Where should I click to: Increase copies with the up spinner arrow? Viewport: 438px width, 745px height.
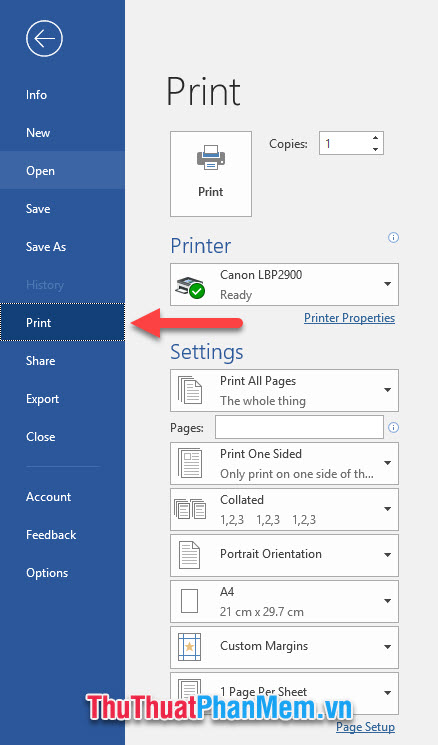[x=375, y=138]
